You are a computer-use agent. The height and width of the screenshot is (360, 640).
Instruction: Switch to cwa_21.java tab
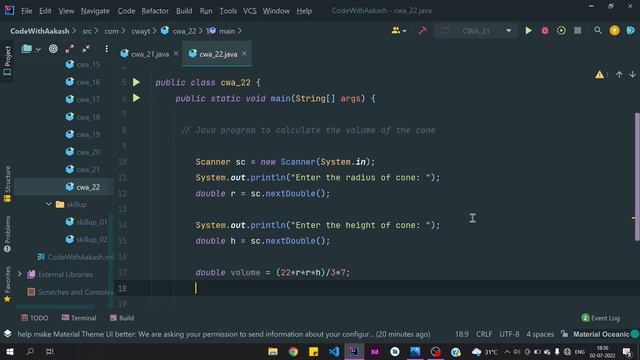pos(149,54)
